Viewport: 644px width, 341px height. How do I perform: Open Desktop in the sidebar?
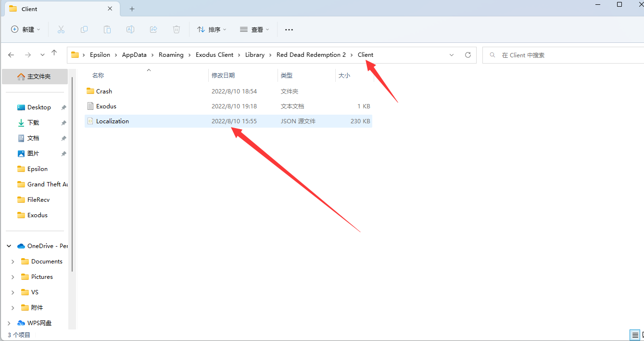[x=39, y=107]
